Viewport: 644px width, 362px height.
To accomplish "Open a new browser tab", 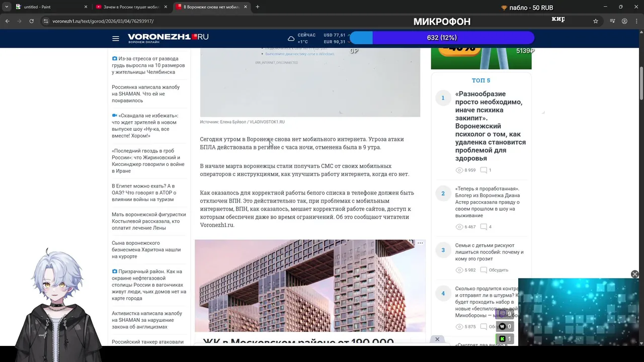I will point(258,7).
